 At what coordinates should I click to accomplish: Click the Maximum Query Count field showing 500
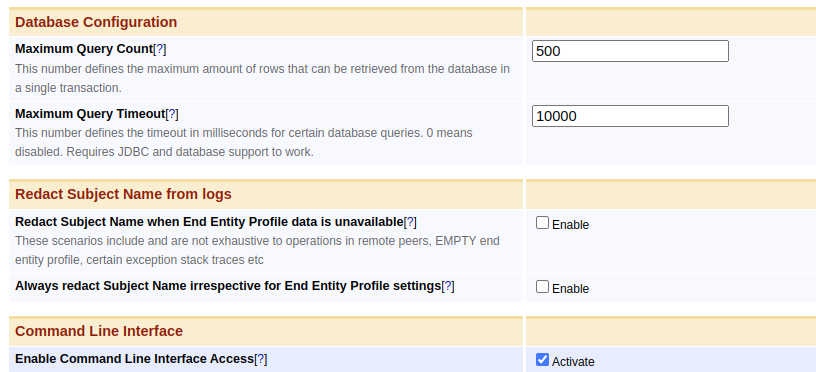[630, 51]
